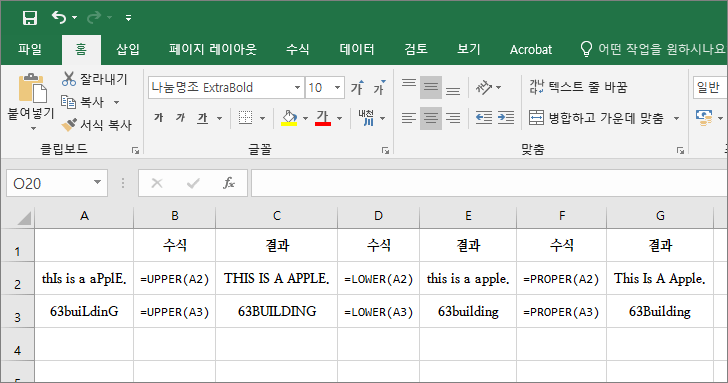The width and height of the screenshot is (728, 383).
Task: Expand the 병합하고 가운데 맞춤 dropdown arrow
Action: 676,118
